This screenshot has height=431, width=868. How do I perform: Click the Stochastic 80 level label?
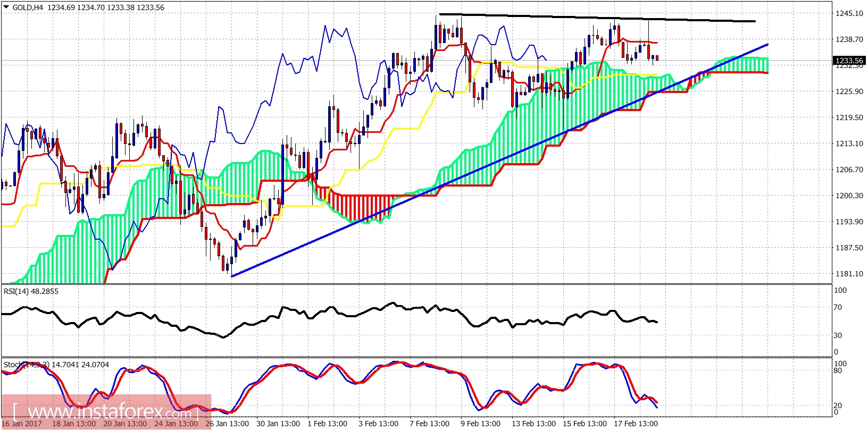(838, 370)
